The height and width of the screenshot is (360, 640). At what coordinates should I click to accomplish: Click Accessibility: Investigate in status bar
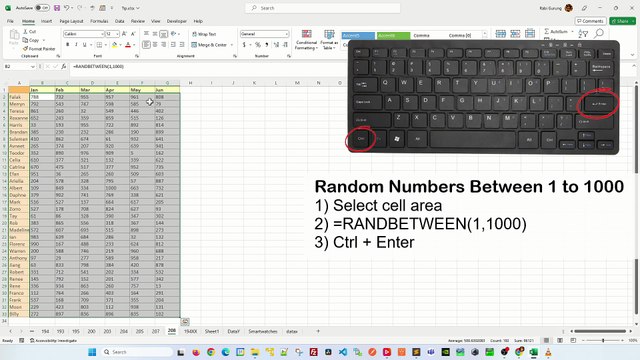click(53, 340)
